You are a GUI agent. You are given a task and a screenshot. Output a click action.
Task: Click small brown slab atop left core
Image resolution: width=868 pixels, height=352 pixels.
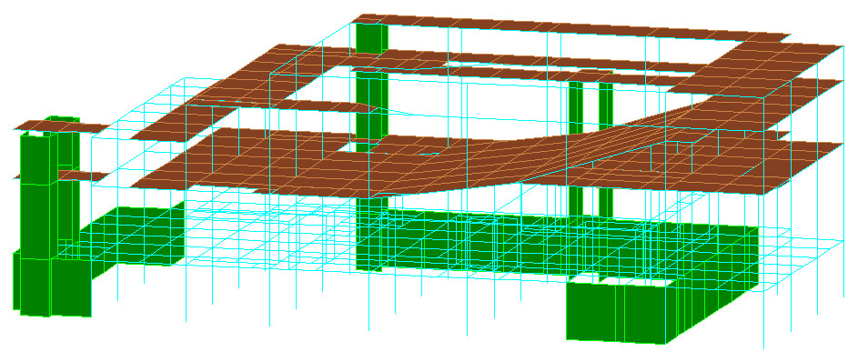[61, 126]
